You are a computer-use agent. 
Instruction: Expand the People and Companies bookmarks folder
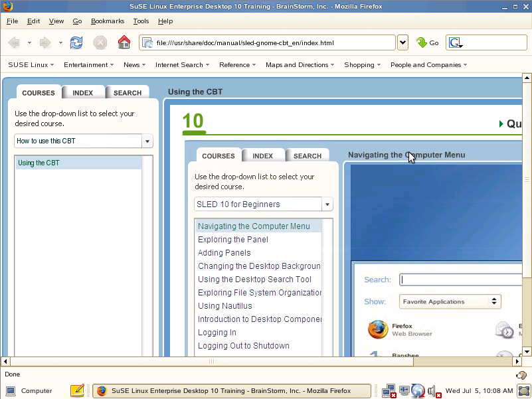pos(429,65)
